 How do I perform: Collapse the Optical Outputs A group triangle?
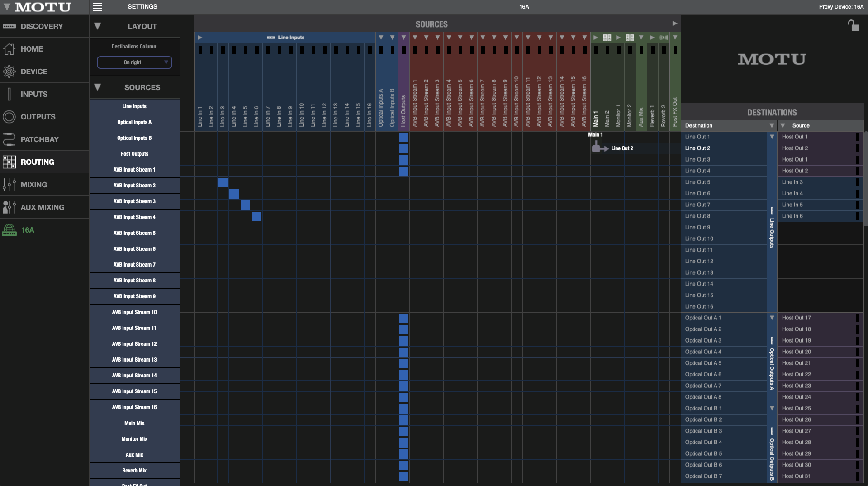pyautogui.click(x=772, y=318)
